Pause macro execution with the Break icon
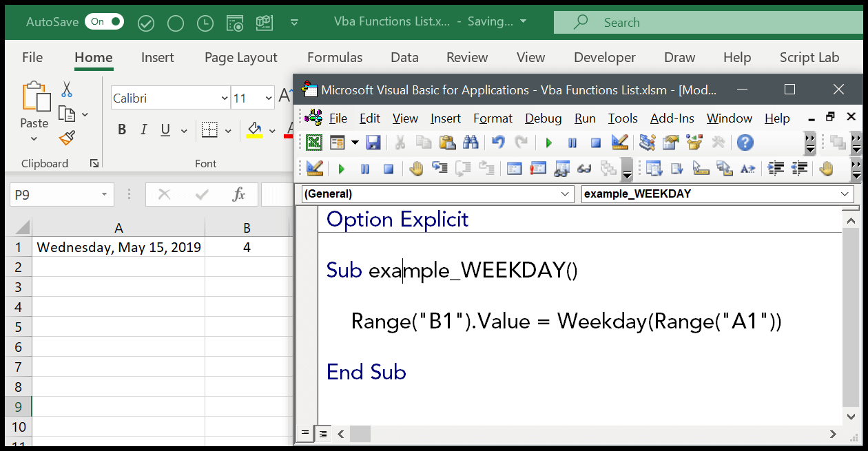 pyautogui.click(x=572, y=143)
